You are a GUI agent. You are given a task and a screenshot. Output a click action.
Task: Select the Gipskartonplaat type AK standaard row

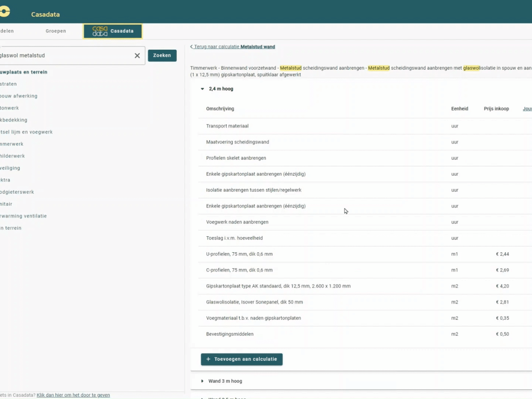(x=365, y=286)
